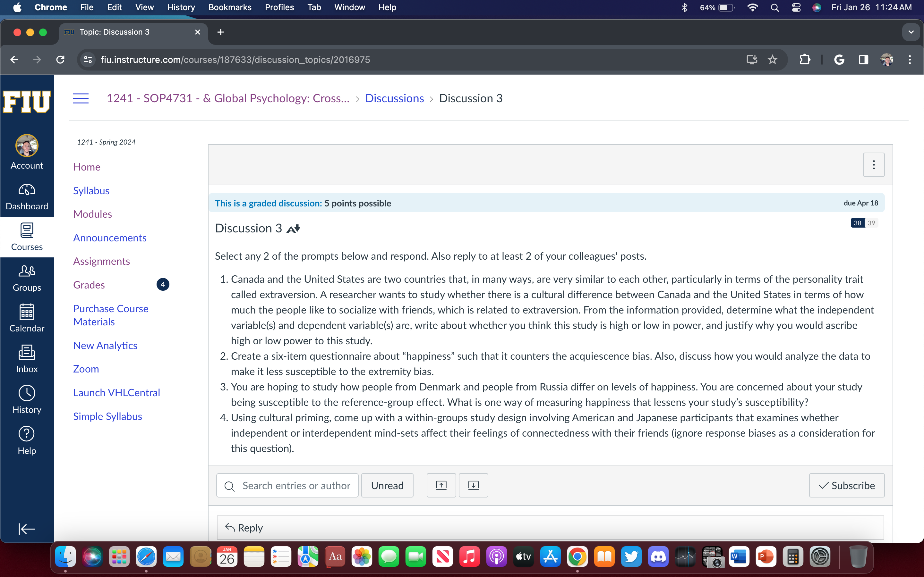924x577 pixels.
Task: Open the Calendar icon in Canvas sidebar
Action: [27, 317]
